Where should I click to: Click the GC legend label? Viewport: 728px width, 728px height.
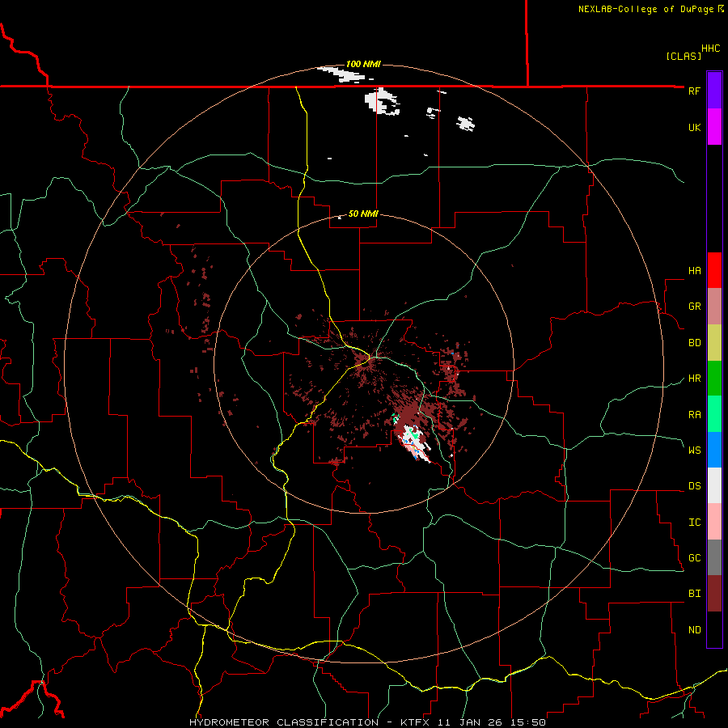(x=694, y=558)
